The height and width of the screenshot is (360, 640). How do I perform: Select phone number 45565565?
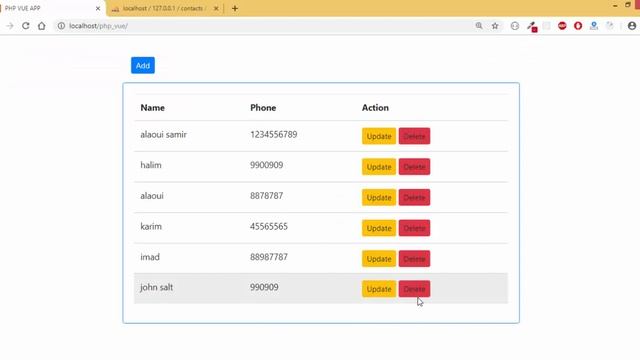pos(269,226)
